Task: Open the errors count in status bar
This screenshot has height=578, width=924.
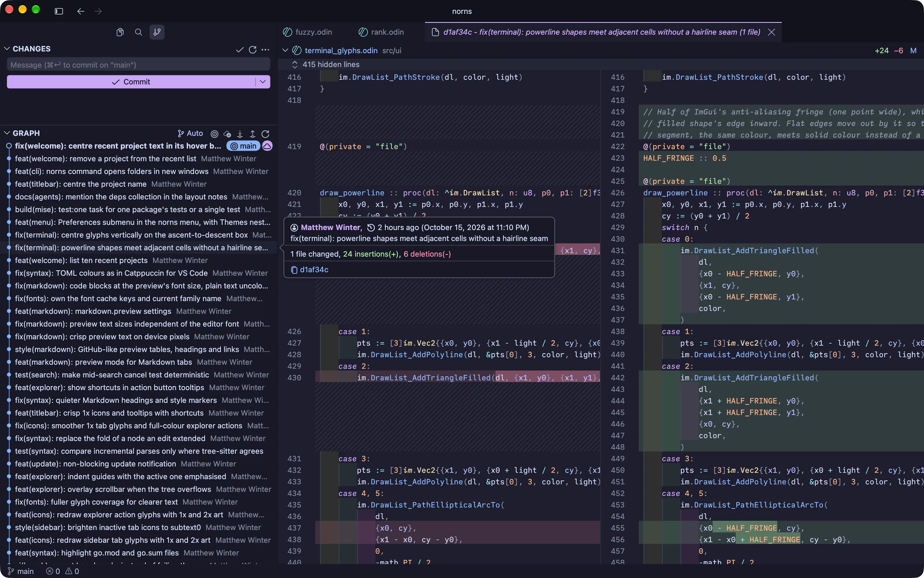Action: click(x=53, y=571)
